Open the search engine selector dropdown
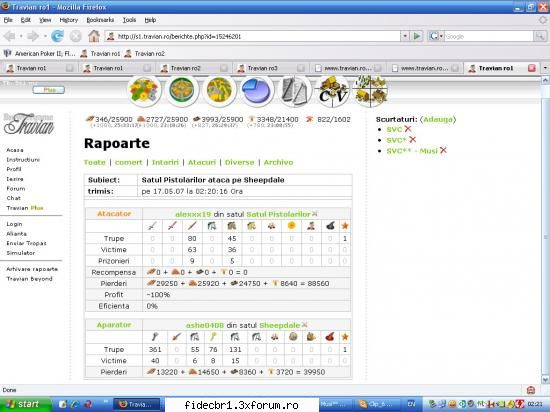550x412 pixels. [436, 36]
